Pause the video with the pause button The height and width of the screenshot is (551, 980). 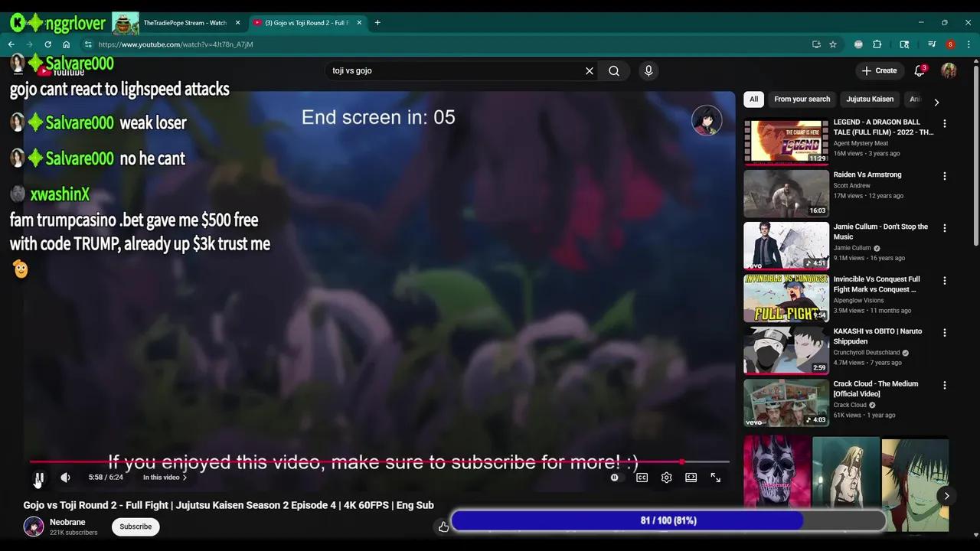click(x=39, y=478)
